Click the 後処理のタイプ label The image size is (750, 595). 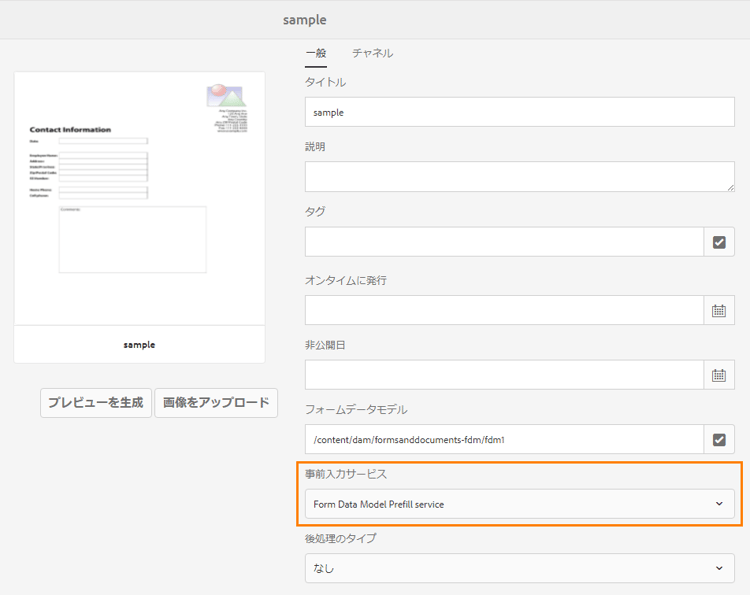(x=341, y=538)
